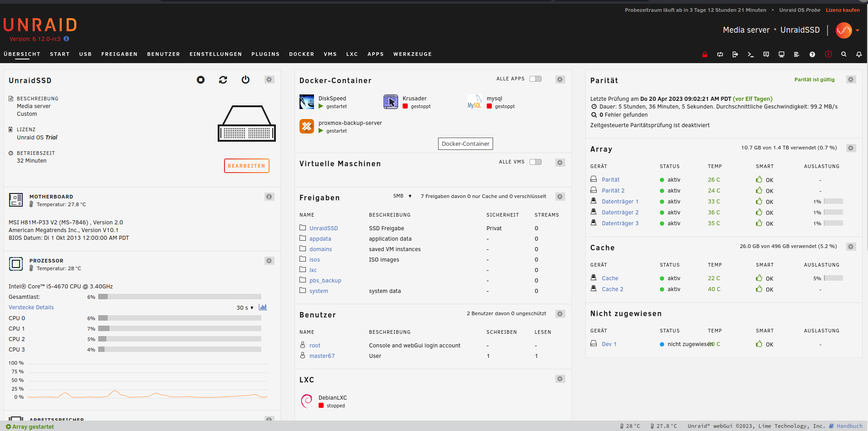The image size is (868, 431).
Task: Shut down server with the power icon
Action: pyautogui.click(x=245, y=80)
